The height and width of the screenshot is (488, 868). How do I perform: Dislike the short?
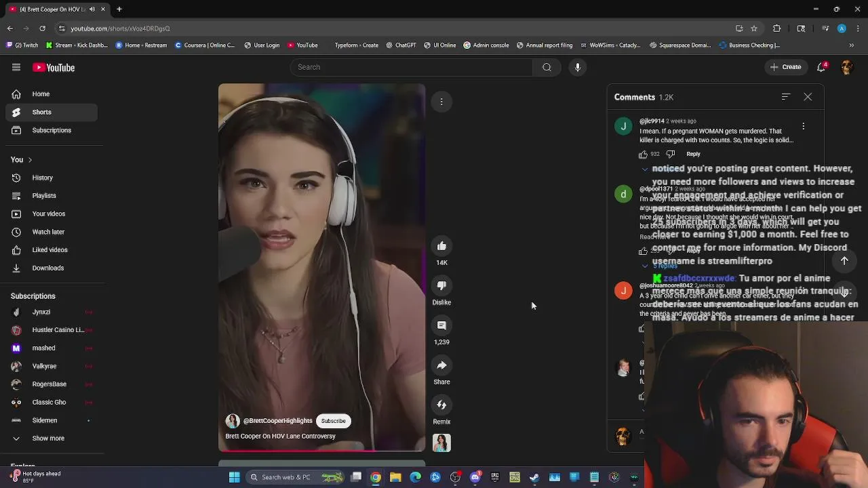click(x=441, y=285)
